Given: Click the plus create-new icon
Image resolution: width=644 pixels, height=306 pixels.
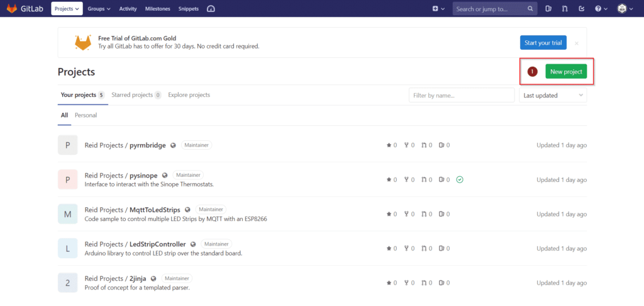Looking at the screenshot, I should (435, 9).
